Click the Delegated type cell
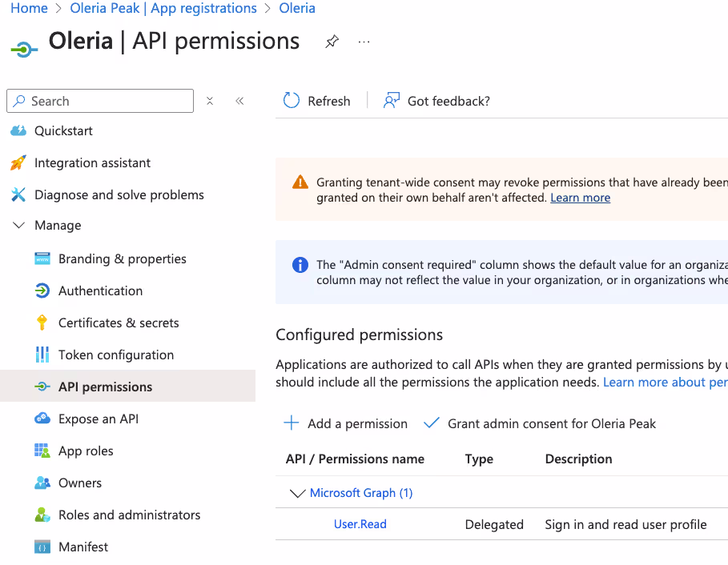Viewport: 728px width, 565px height. (494, 525)
